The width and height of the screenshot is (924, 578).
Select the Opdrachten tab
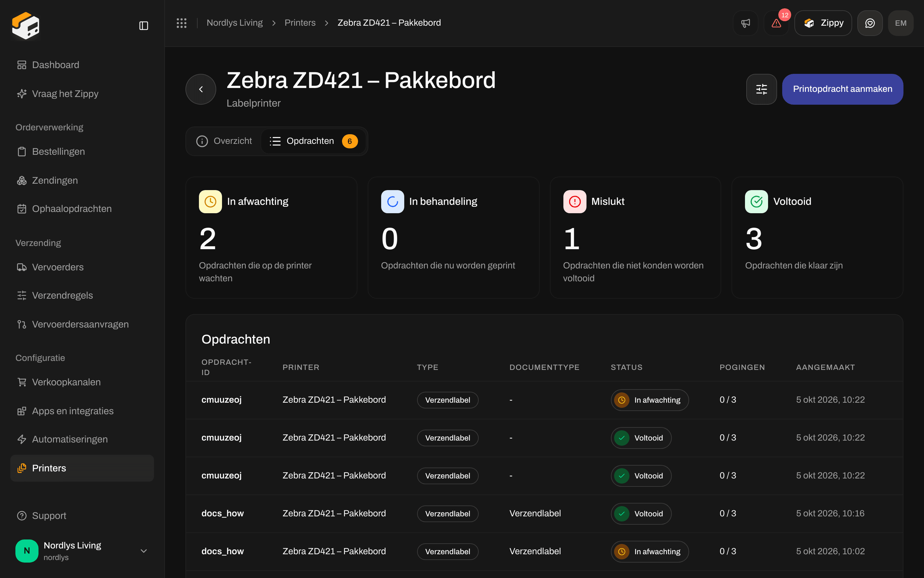point(313,141)
